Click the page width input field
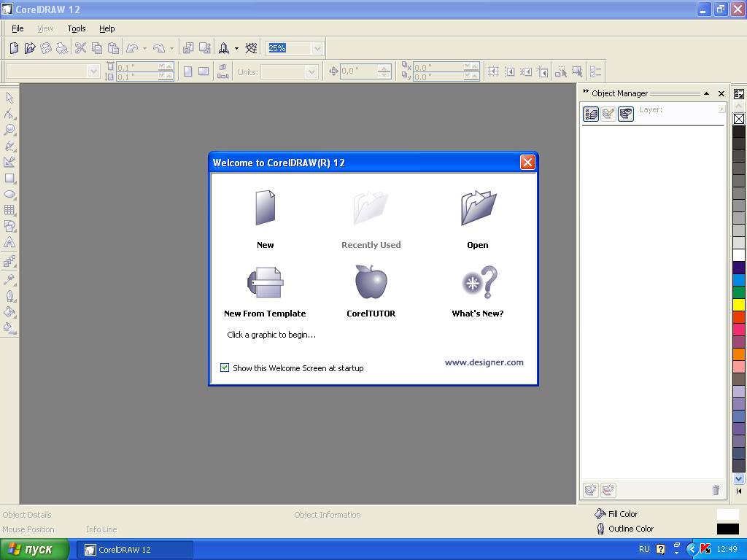 138,67
